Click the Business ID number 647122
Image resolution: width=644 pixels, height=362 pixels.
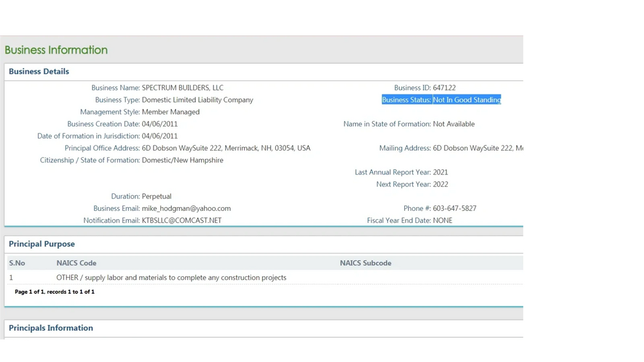(444, 88)
